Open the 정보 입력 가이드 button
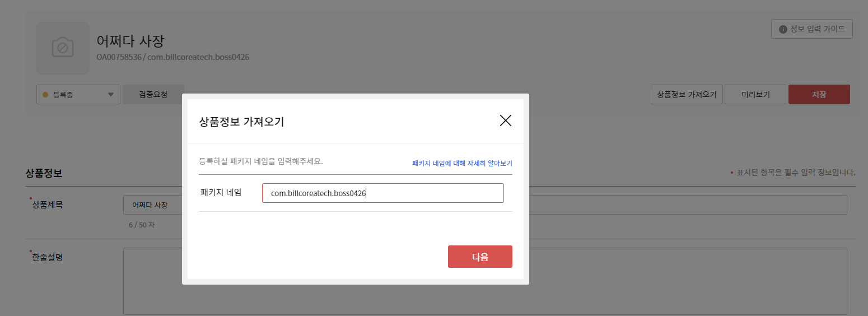The height and width of the screenshot is (316, 868). pos(812,29)
